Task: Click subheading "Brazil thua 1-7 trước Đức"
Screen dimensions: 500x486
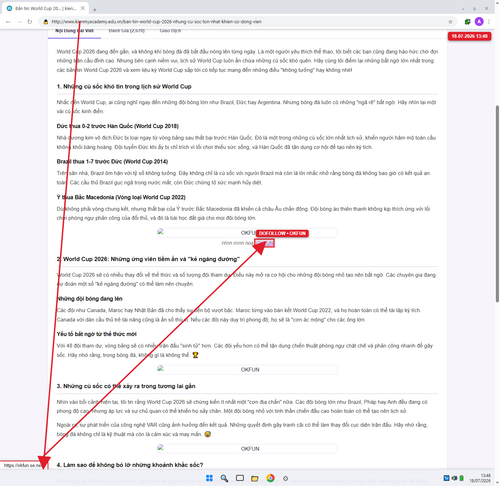Action: click(x=112, y=162)
